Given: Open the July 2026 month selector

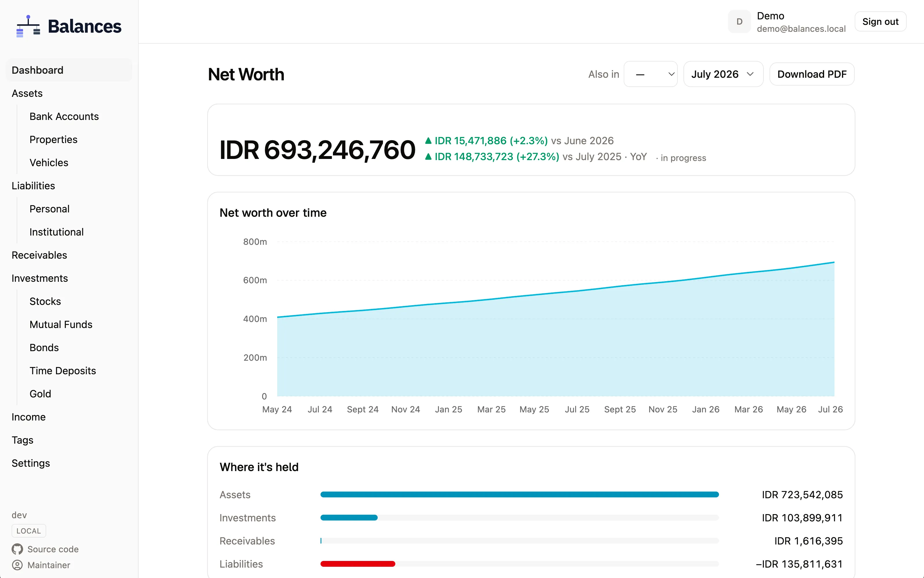Looking at the screenshot, I should click(x=723, y=74).
